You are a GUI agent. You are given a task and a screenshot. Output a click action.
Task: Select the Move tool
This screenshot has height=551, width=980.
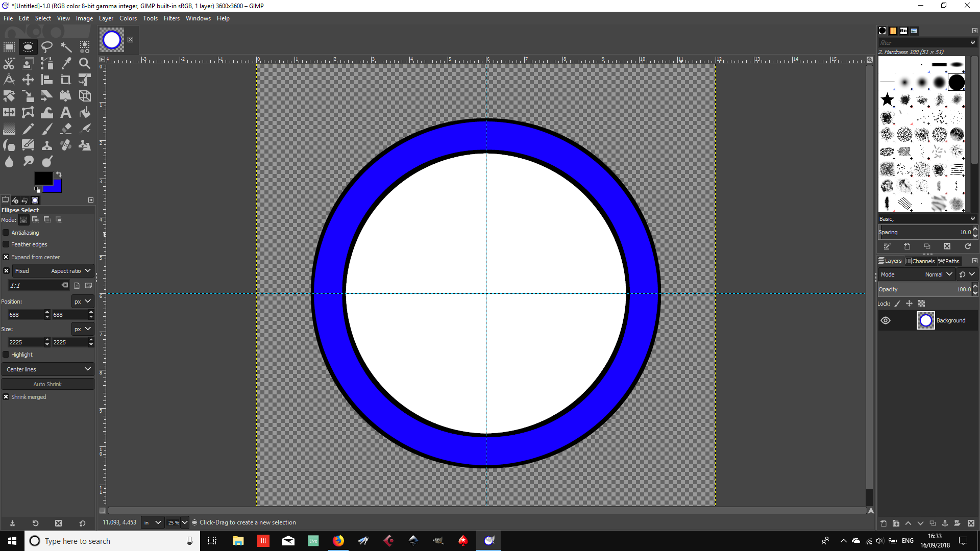[x=28, y=80]
